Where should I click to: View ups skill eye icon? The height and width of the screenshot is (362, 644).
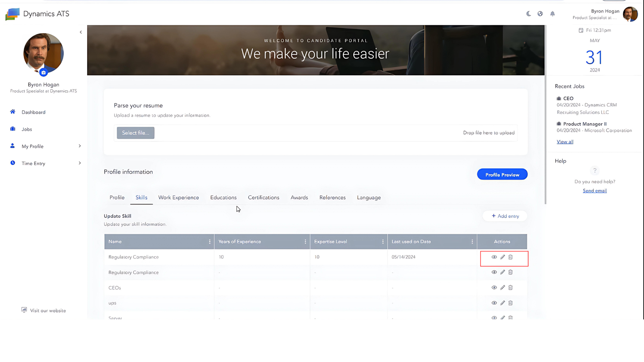pos(494,303)
